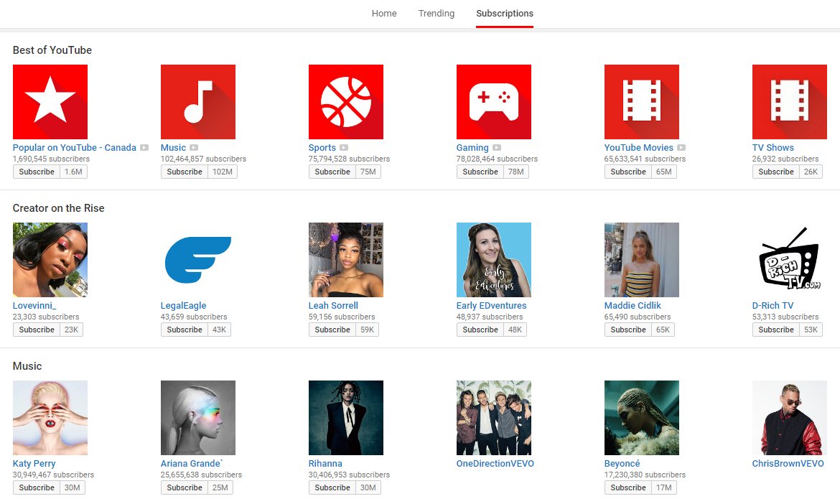Subscribe to Katy Perry
Screen dimensions: 840x504
[x=37, y=488]
